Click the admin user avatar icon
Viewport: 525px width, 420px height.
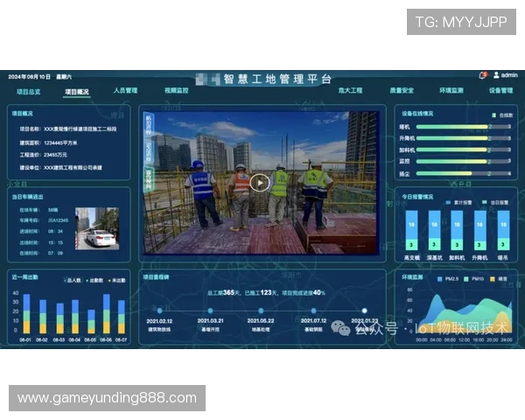[x=497, y=75]
